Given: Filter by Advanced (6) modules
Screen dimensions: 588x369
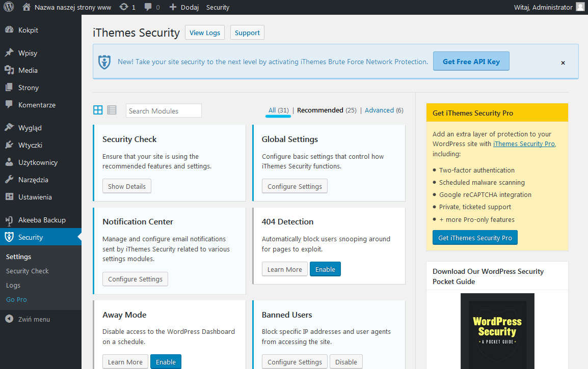Looking at the screenshot, I should (x=384, y=110).
